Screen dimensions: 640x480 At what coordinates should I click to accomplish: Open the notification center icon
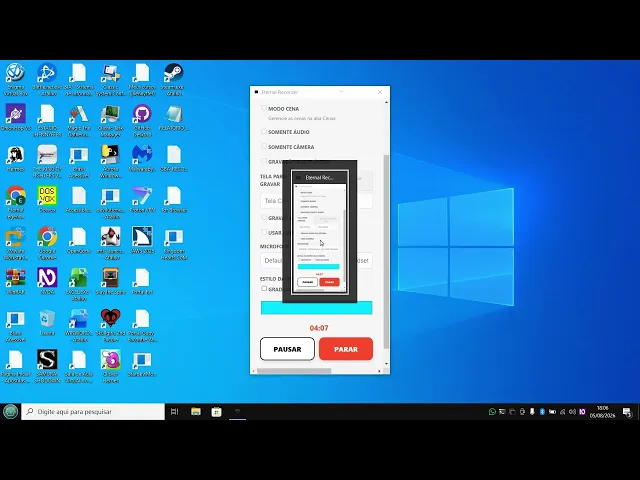tap(627, 412)
